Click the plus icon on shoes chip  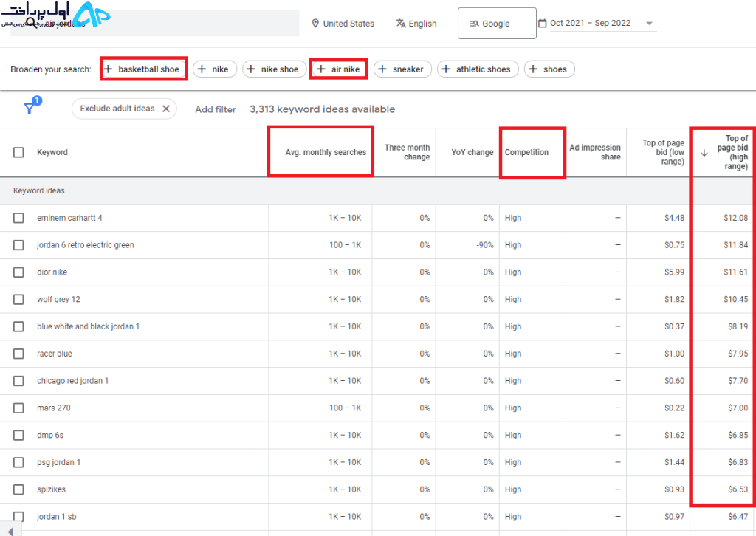[x=533, y=69]
